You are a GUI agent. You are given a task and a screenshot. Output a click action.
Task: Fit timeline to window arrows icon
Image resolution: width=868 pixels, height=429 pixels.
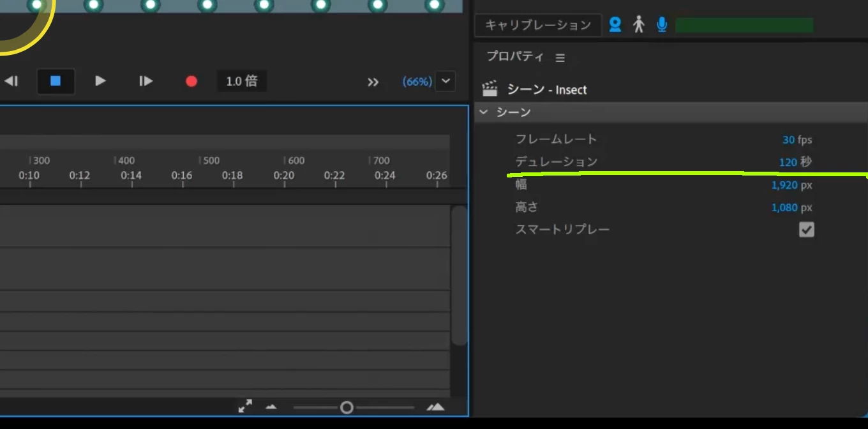point(245,406)
